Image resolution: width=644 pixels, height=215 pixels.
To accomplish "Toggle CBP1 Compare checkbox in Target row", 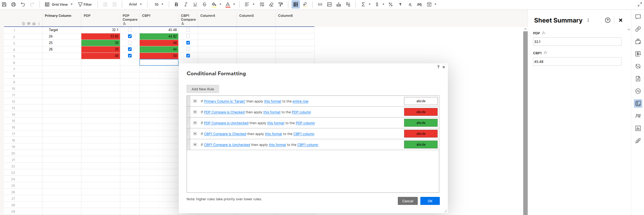I will [188, 30].
